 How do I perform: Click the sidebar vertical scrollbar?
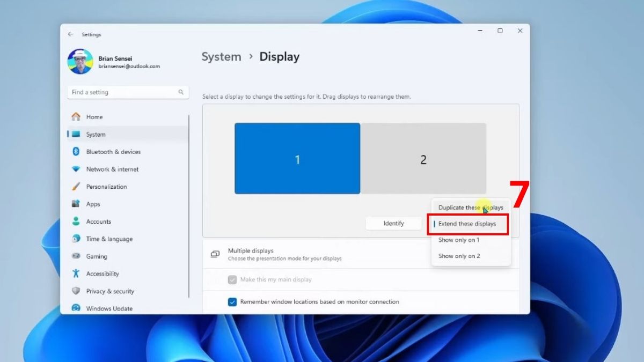(x=189, y=206)
